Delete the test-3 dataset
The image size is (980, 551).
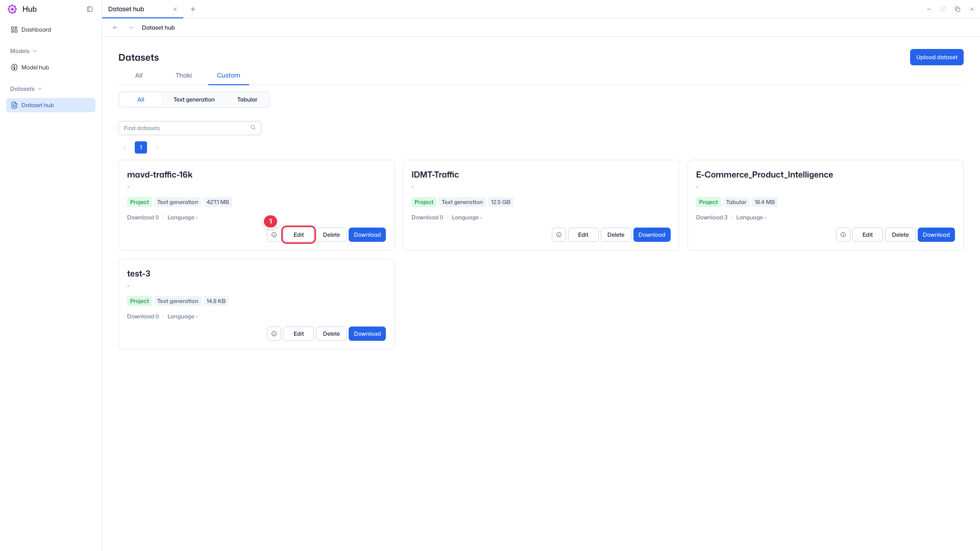click(331, 334)
